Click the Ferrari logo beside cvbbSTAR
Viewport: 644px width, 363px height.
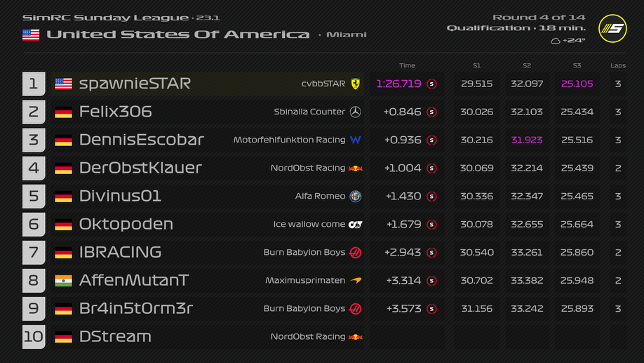tap(356, 84)
